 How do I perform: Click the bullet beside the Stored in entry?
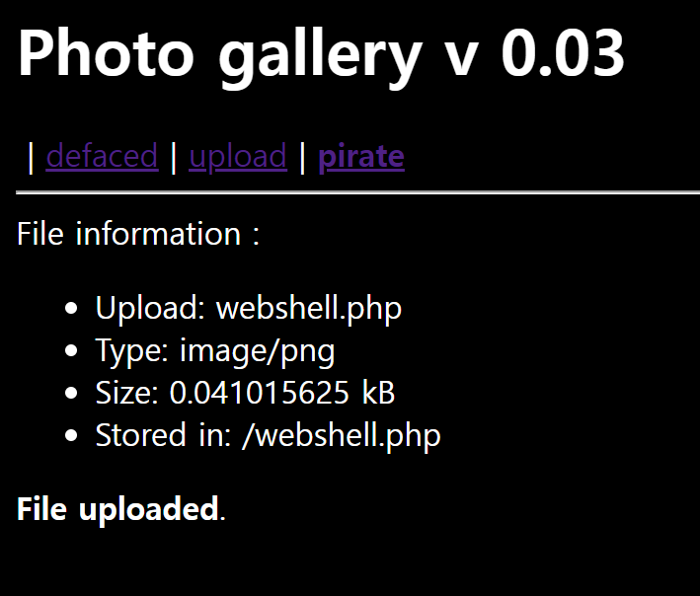point(70,436)
